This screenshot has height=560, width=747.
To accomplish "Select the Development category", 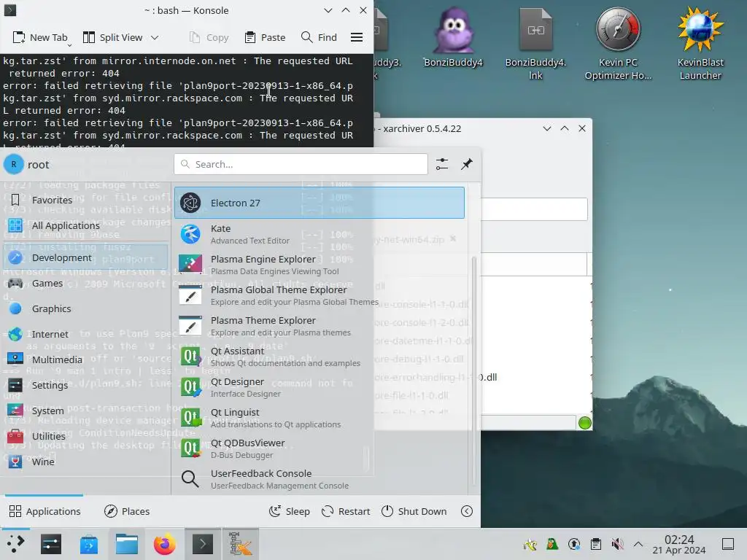I will [x=85, y=257].
